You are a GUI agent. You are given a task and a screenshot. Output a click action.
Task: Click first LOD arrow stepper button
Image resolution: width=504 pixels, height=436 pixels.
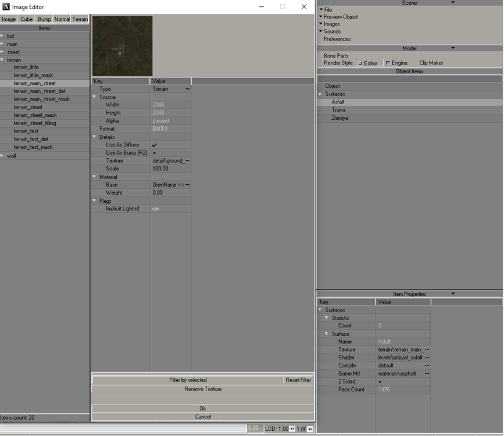(x=292, y=429)
